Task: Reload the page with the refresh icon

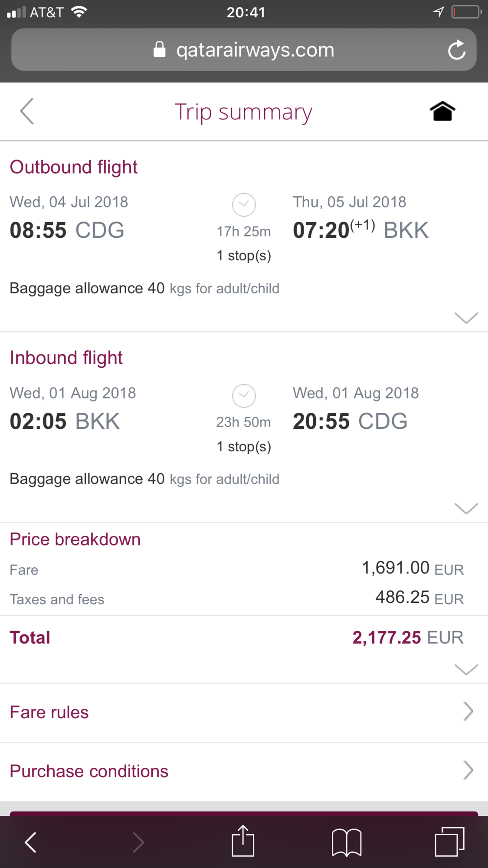Action: (x=457, y=50)
